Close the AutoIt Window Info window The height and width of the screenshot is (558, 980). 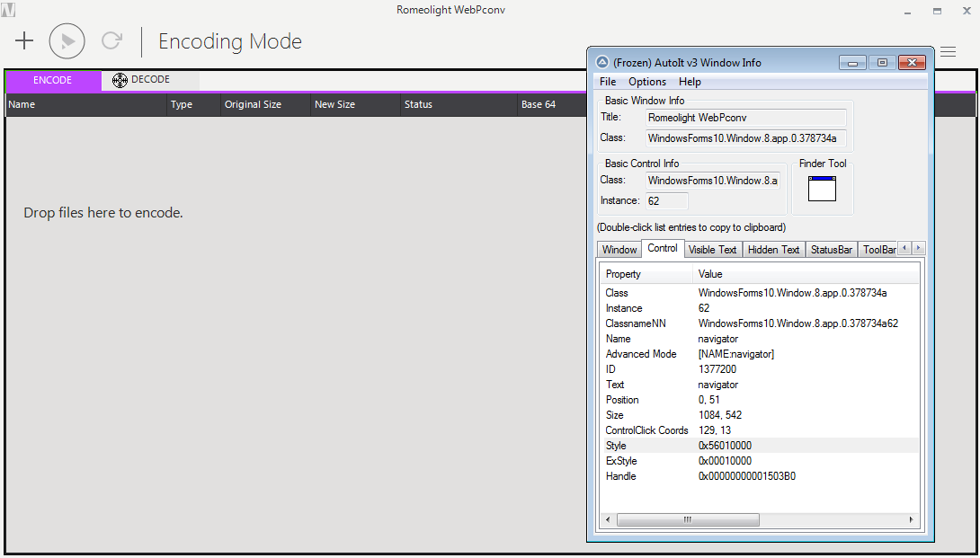(912, 63)
